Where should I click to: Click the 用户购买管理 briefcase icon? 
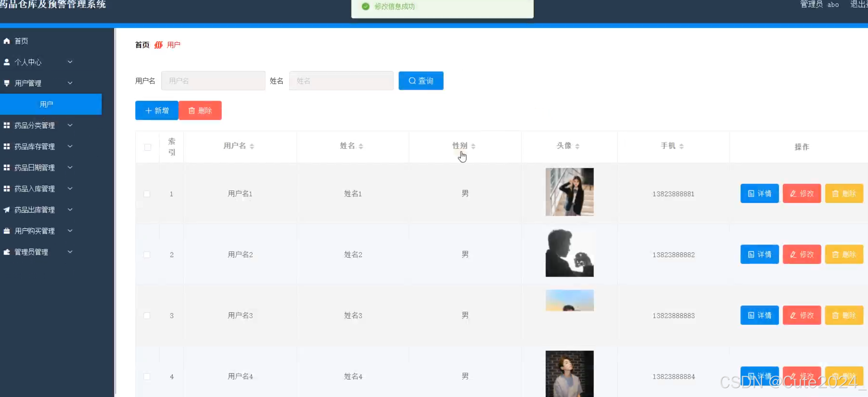tap(7, 231)
